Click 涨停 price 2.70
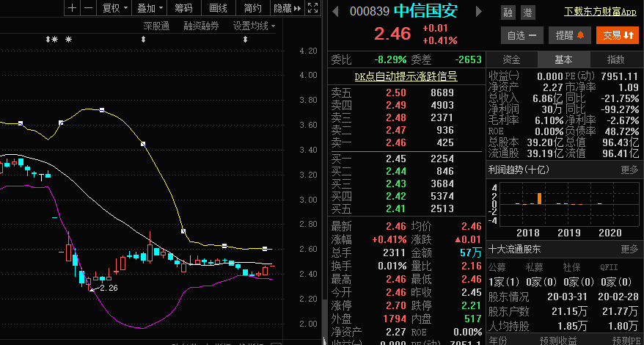Image resolution: width=644 pixels, height=345 pixels. coord(396,305)
